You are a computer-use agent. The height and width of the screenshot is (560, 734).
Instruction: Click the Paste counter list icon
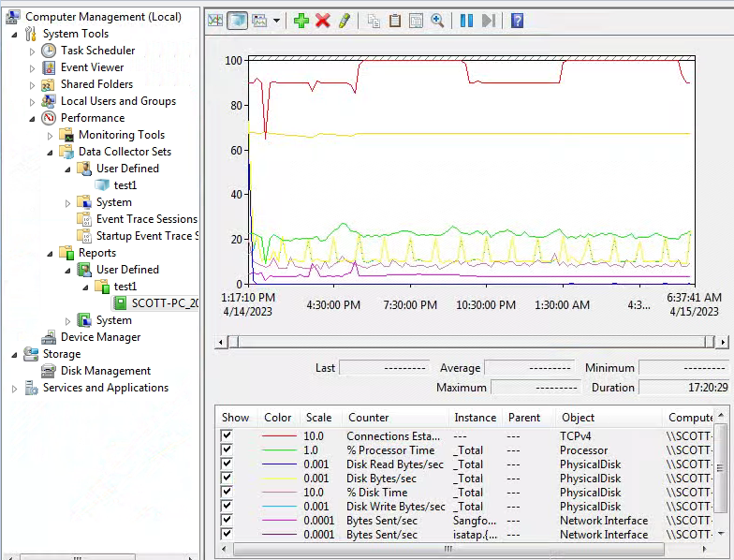click(x=395, y=21)
